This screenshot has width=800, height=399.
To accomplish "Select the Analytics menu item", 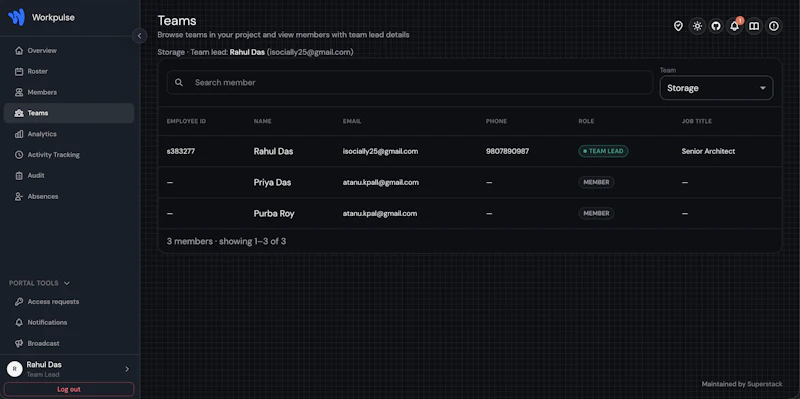I will pos(69,134).
